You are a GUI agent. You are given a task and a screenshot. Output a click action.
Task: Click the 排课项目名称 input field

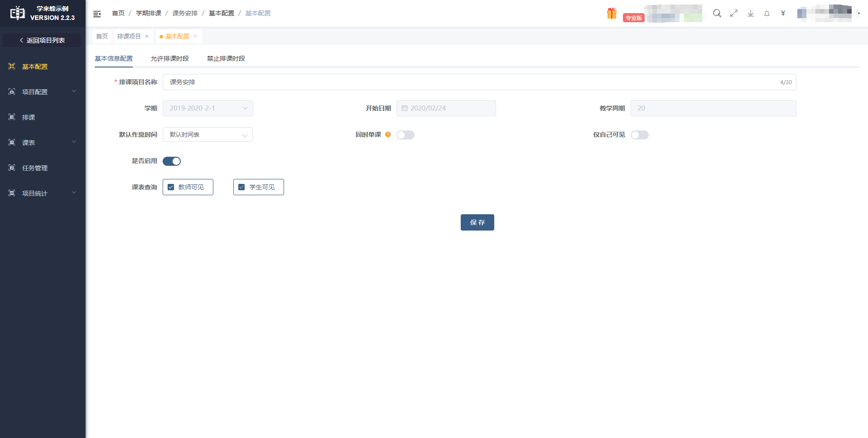tap(471, 82)
